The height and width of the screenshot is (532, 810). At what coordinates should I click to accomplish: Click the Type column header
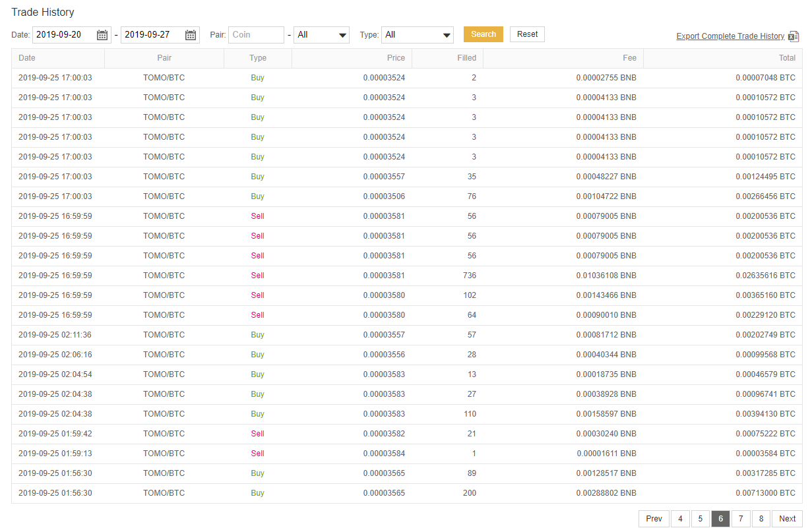pos(258,58)
